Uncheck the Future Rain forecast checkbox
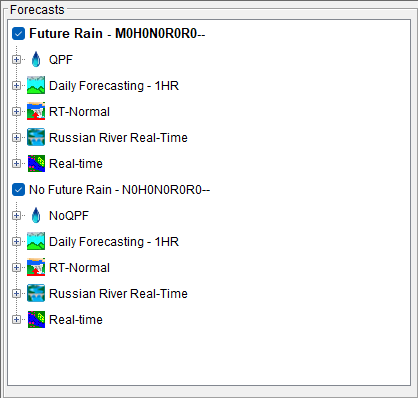Image resolution: width=418 pixels, height=398 pixels. click(x=18, y=34)
